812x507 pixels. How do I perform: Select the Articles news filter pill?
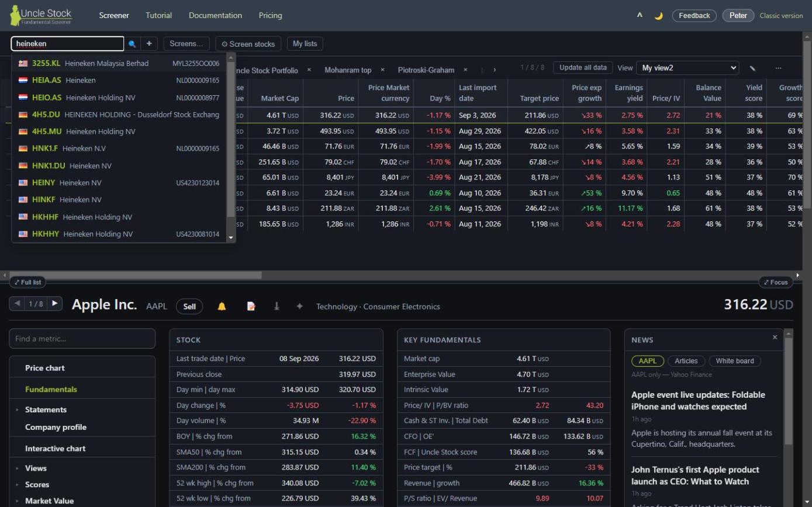686,361
